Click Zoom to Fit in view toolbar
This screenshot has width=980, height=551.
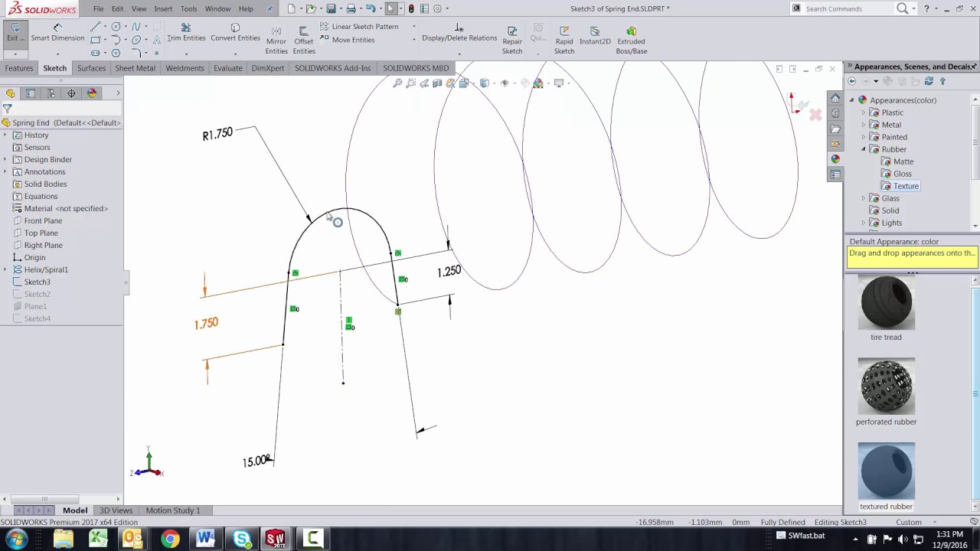coord(397,83)
